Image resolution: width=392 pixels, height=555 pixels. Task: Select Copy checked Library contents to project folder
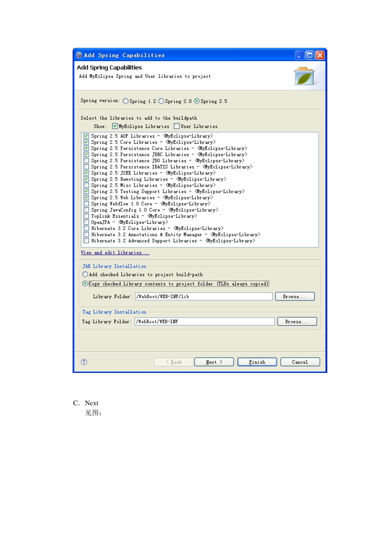[85, 283]
